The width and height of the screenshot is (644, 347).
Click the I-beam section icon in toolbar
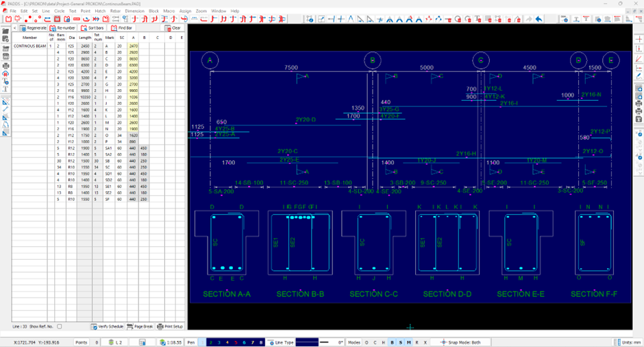(x=576, y=19)
